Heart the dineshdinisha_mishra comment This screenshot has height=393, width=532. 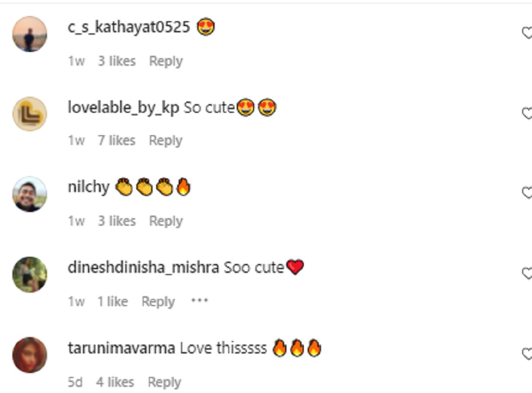(527, 274)
